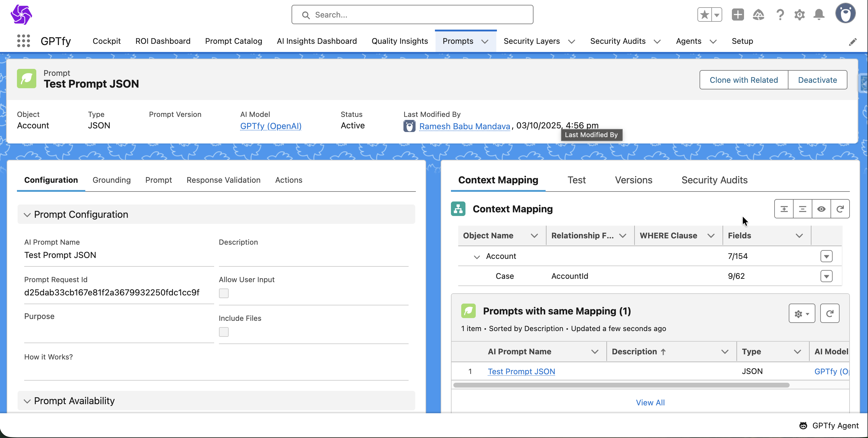Check the Allow User Input checkbox

click(224, 293)
